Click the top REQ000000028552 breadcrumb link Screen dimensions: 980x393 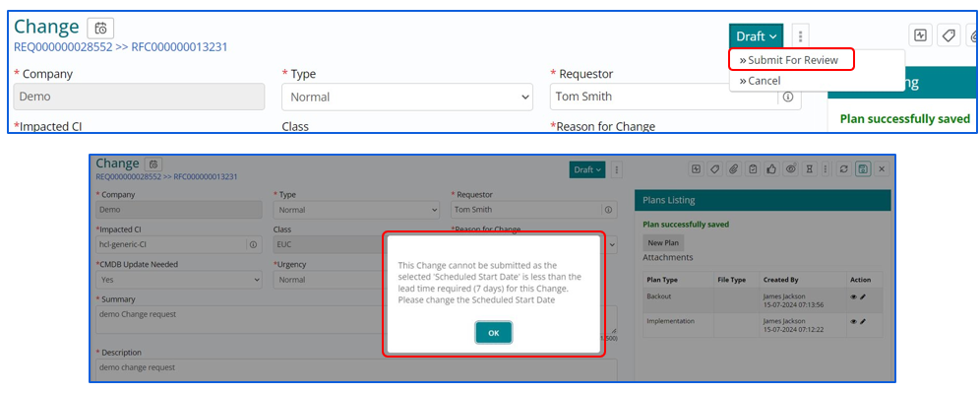click(64, 47)
